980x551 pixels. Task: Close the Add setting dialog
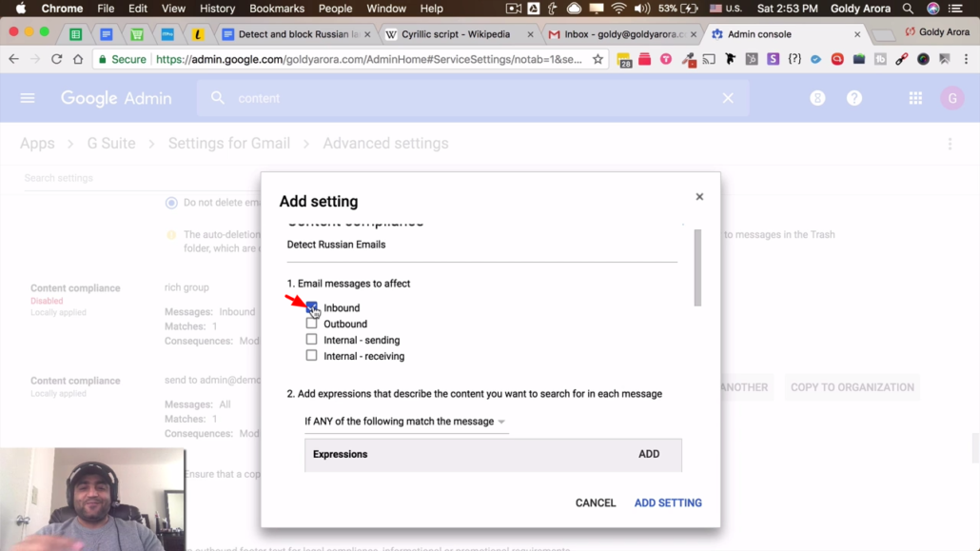699,197
